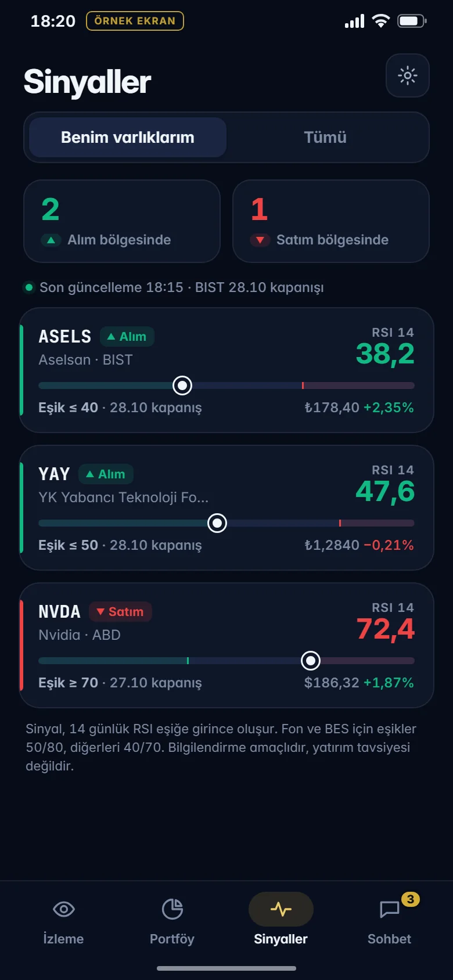Tap the Alım badge next to ASELS
Image resolution: width=453 pixels, height=980 pixels.
pos(127,337)
